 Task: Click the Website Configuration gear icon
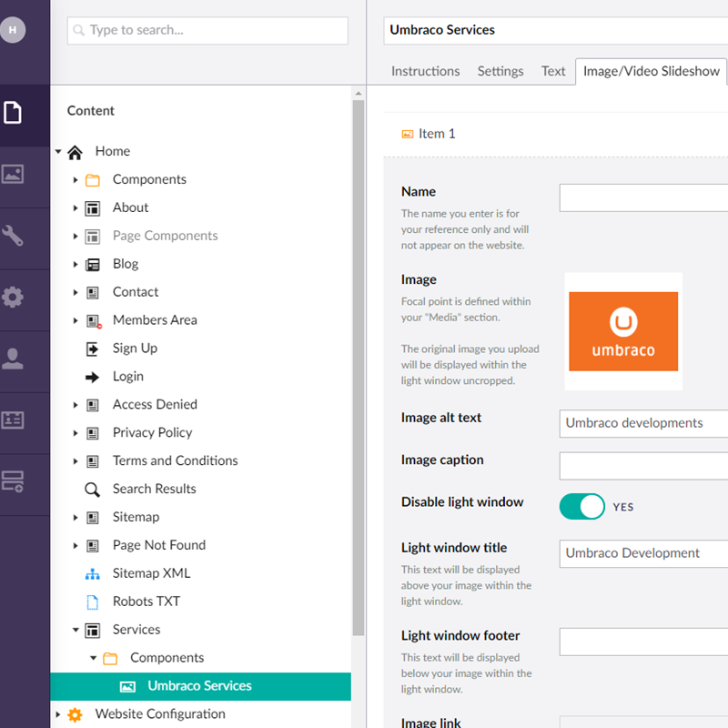tap(75, 714)
